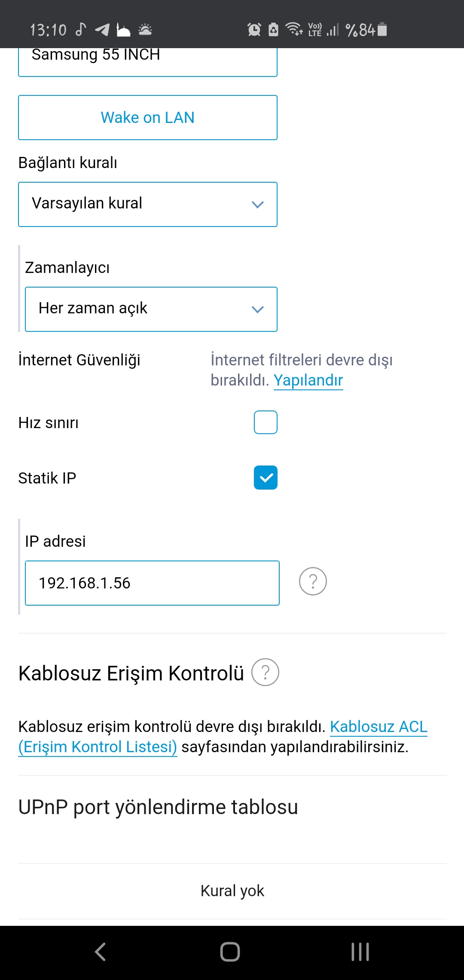Uncheck the Statik IP checkbox

(x=266, y=478)
